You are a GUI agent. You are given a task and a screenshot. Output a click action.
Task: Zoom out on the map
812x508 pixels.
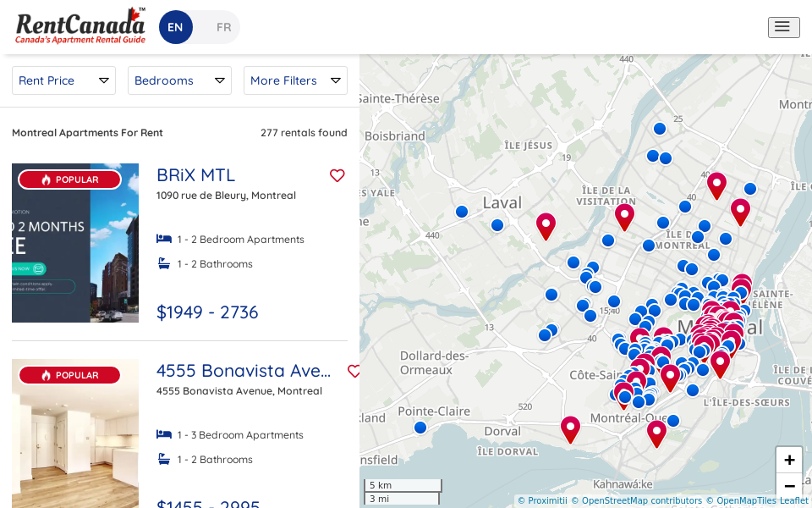pyautogui.click(x=788, y=486)
